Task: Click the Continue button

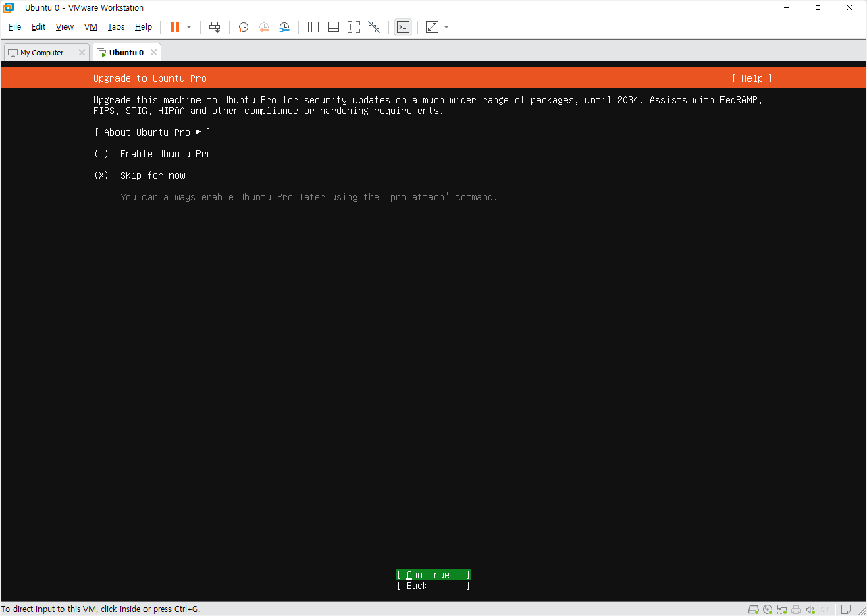Action: tap(433, 575)
